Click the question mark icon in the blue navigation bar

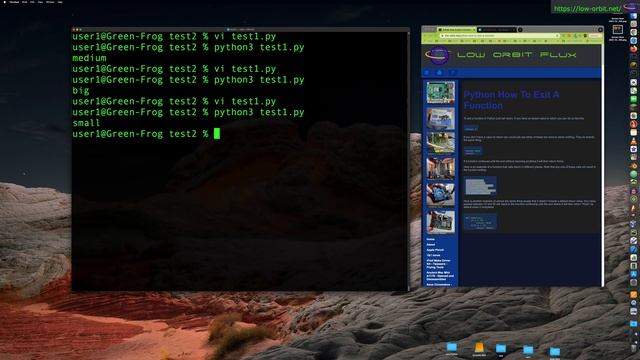point(452,73)
